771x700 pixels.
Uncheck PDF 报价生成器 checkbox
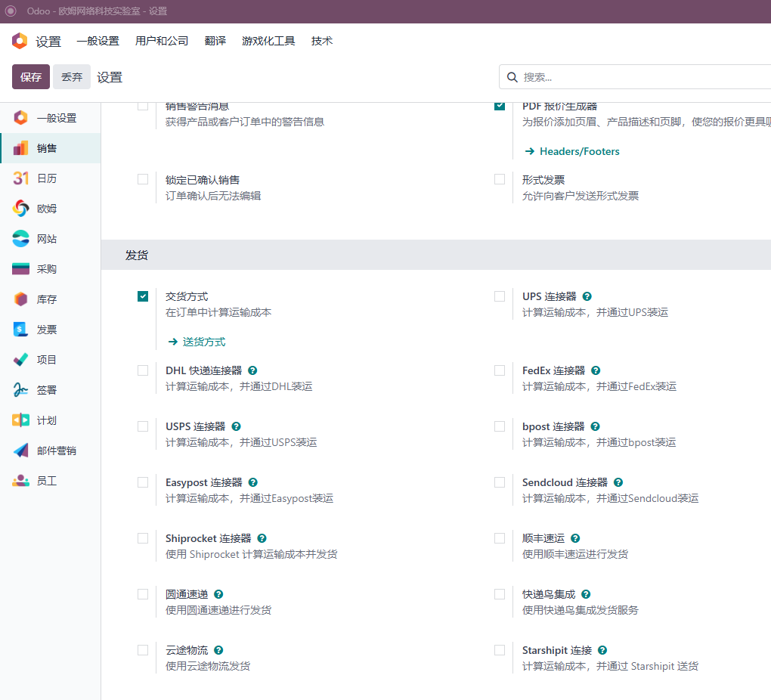[500, 107]
